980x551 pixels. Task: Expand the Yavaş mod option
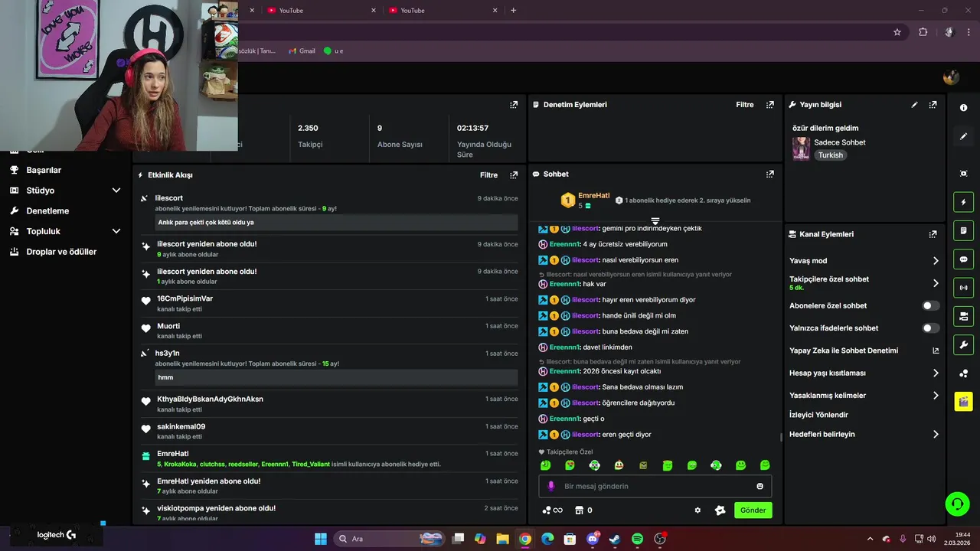click(x=864, y=261)
